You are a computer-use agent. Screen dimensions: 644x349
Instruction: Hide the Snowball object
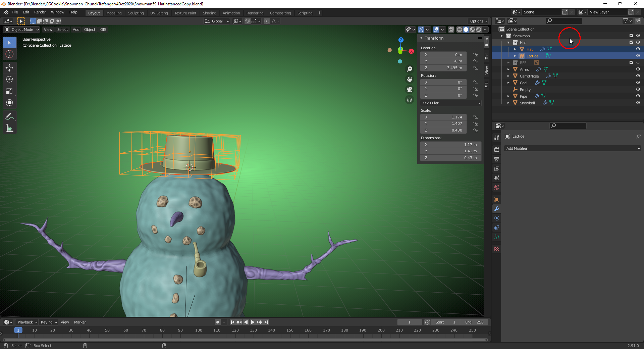pos(638,103)
